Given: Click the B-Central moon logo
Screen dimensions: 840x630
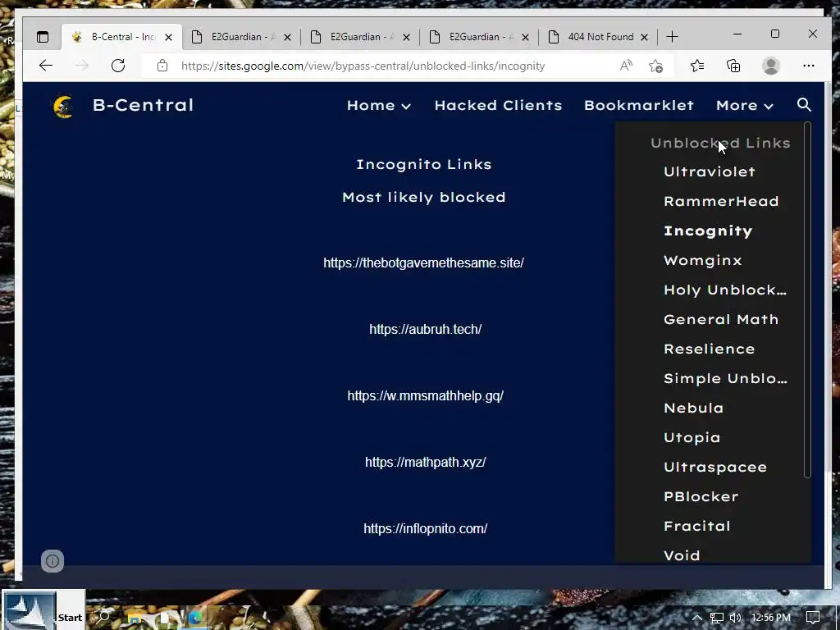Looking at the screenshot, I should pyautogui.click(x=63, y=106).
